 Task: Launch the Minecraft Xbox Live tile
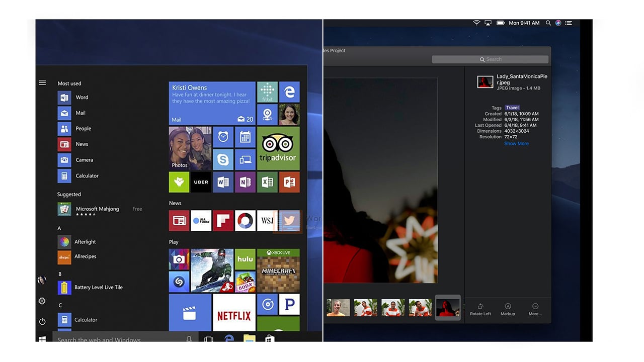click(x=278, y=271)
